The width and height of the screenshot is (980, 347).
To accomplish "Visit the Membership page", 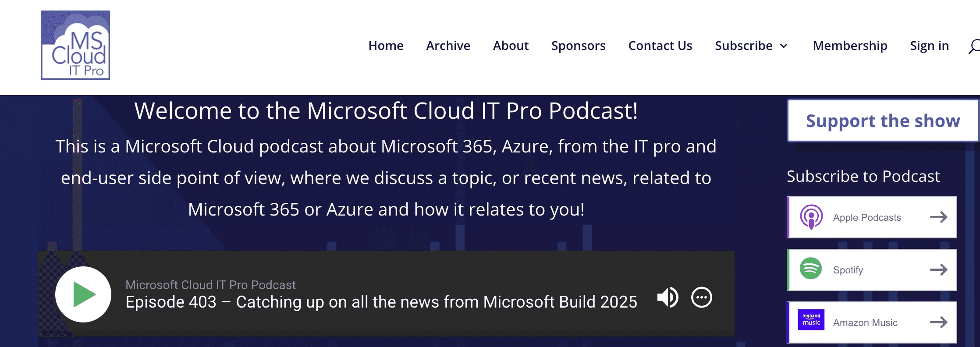I will pos(850,46).
